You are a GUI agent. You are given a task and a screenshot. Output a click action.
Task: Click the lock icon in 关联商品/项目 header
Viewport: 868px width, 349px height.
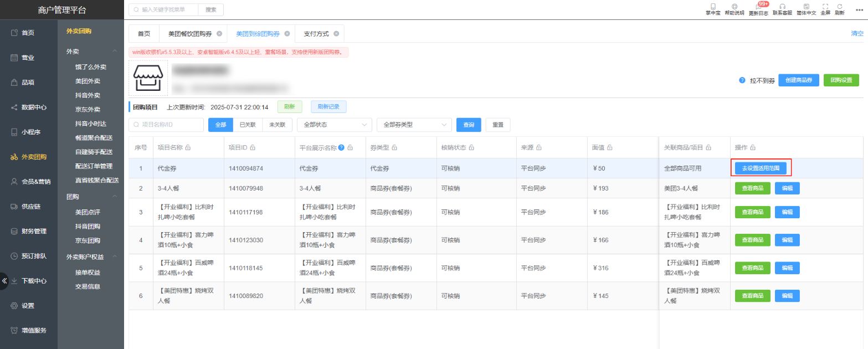coord(708,148)
